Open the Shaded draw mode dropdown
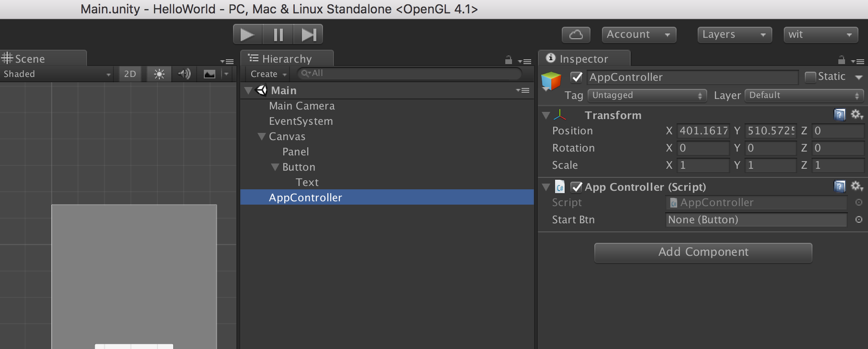 (57, 74)
